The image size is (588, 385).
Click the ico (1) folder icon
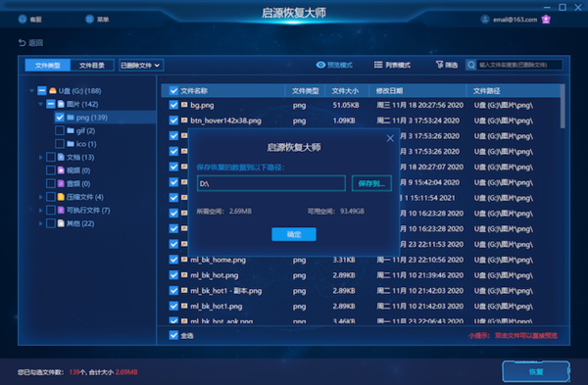tap(71, 144)
